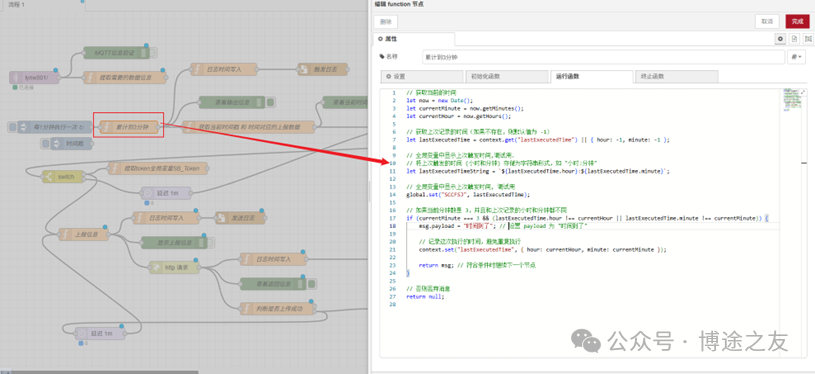Expand the code editor to full screen
Screen dimensions: 815x374
[x=804, y=92]
